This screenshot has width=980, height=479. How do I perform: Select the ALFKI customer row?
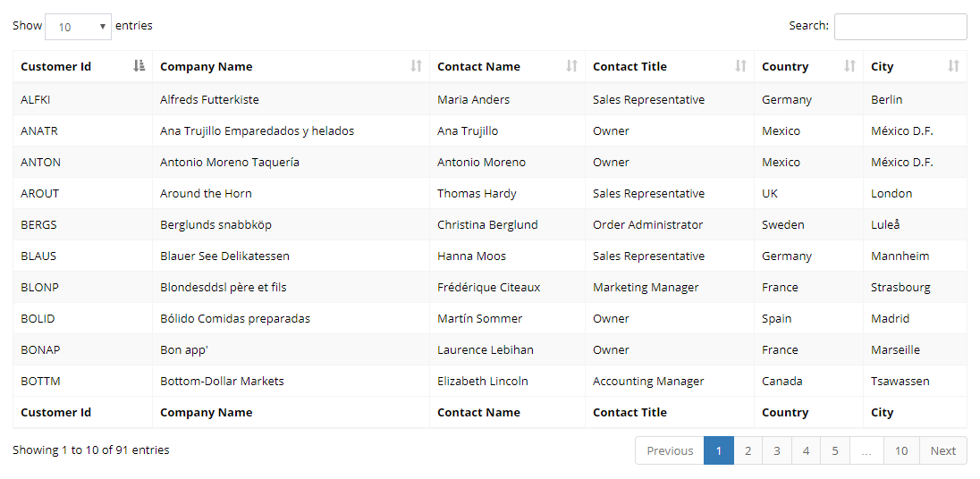click(x=36, y=99)
